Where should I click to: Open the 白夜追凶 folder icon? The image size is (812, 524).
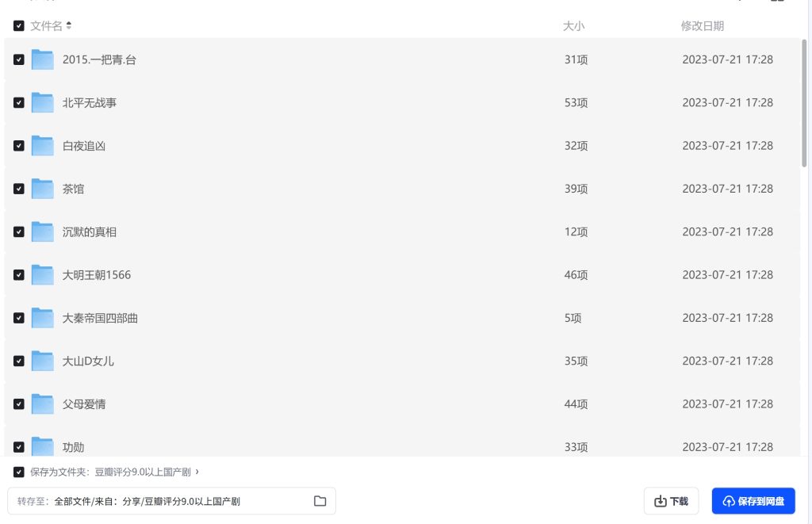click(43, 146)
